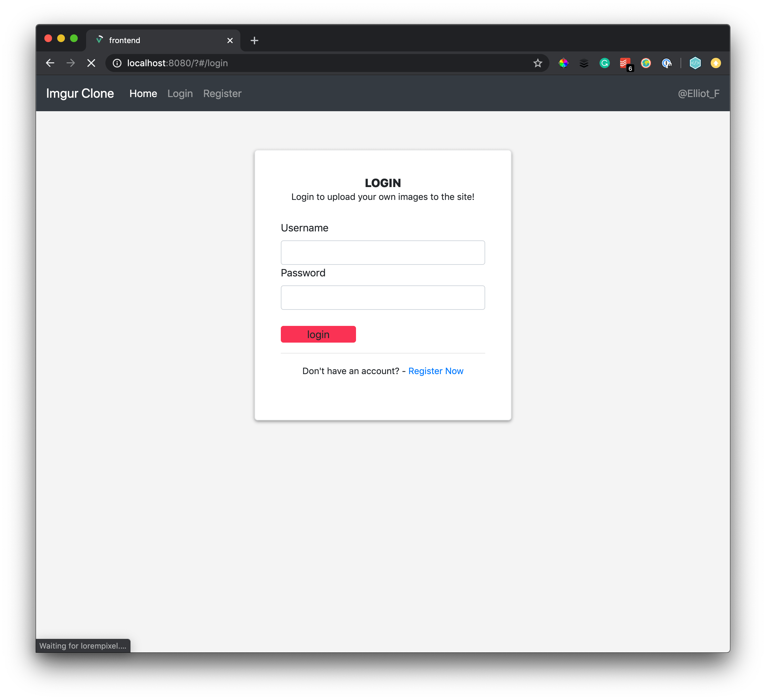Open the yellow upload extension

(x=716, y=63)
